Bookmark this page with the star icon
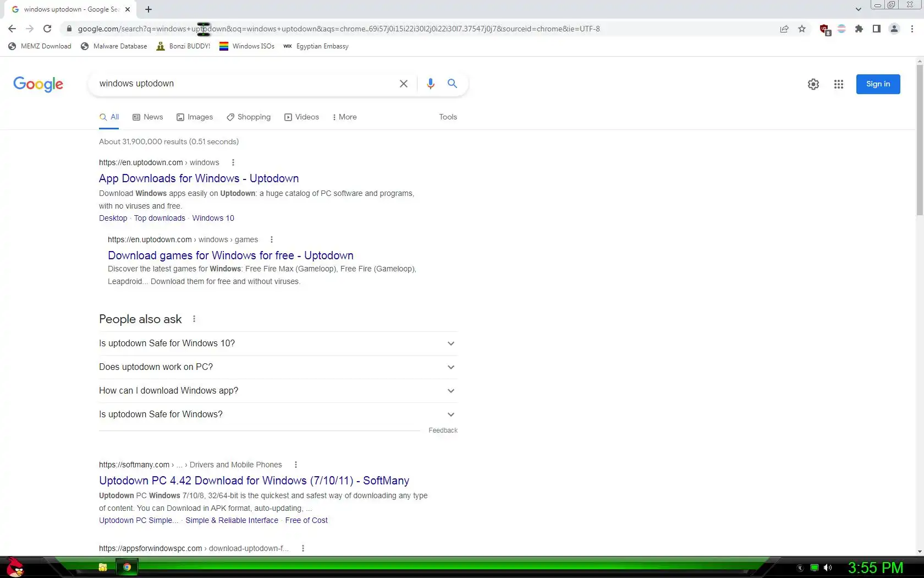This screenshot has height=578, width=924. (802, 29)
